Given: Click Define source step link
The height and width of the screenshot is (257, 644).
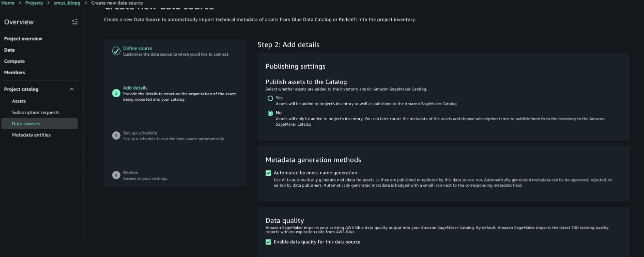Looking at the screenshot, I should click(138, 49).
